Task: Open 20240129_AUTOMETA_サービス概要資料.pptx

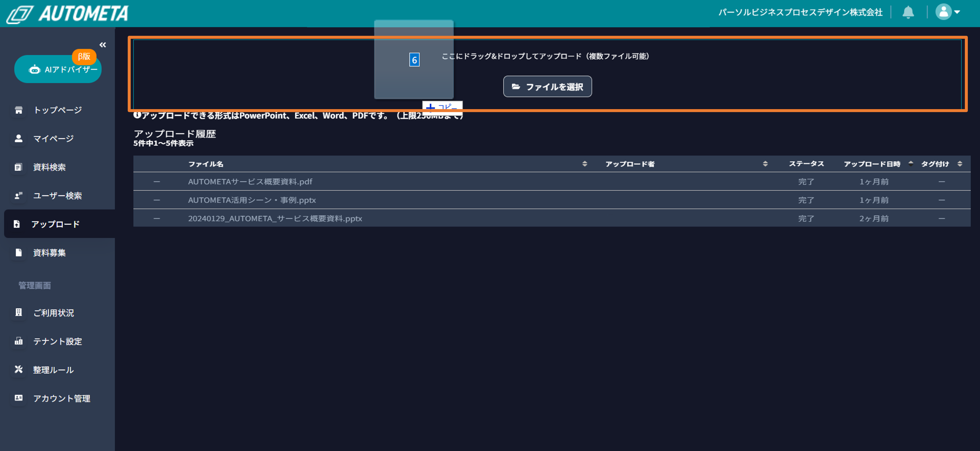Action: click(275, 218)
